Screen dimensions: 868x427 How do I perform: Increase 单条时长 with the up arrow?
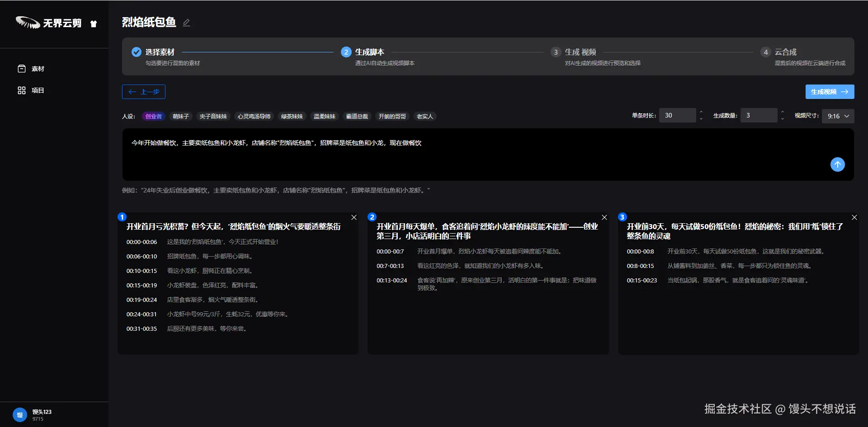701,112
